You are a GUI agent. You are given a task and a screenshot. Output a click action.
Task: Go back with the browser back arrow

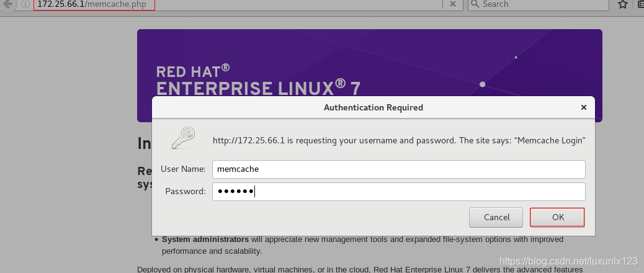click(8, 4)
